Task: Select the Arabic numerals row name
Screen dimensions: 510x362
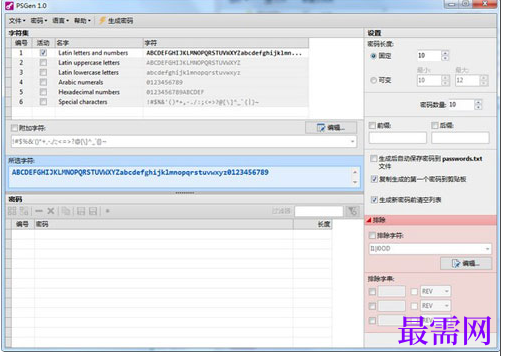Action: coord(81,82)
